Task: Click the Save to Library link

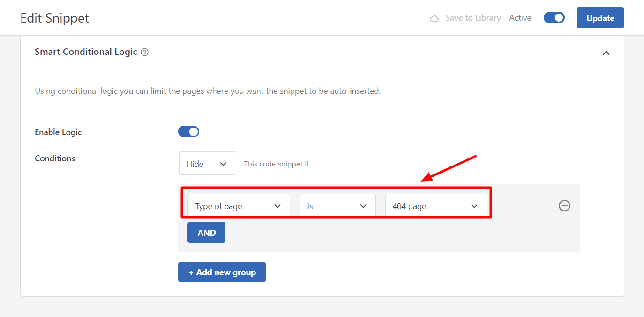Action: (x=472, y=18)
